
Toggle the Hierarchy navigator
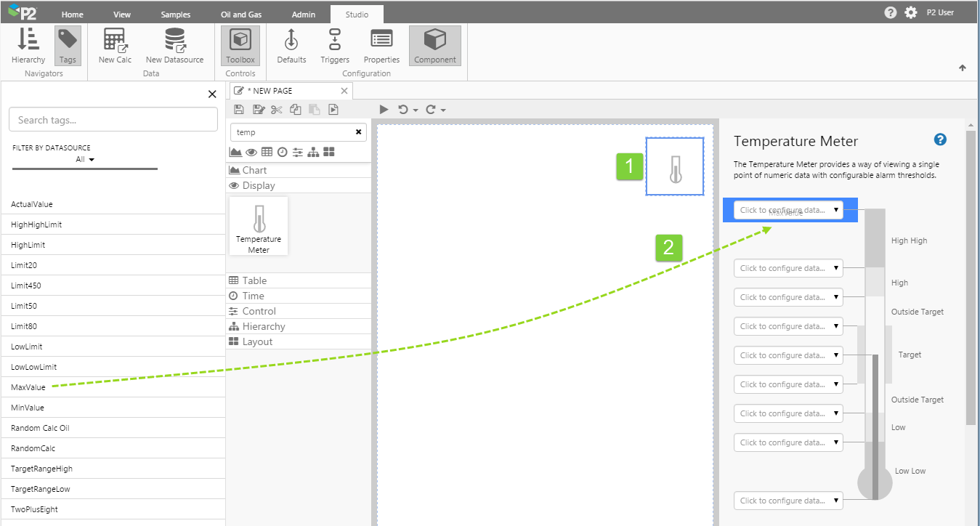[x=28, y=46]
